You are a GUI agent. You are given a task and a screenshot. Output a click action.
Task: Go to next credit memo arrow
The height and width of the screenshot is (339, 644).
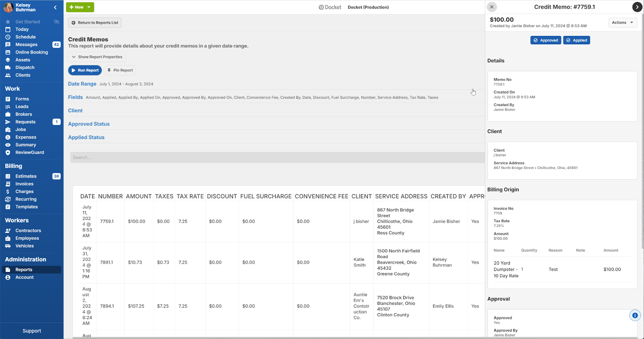[637, 7]
